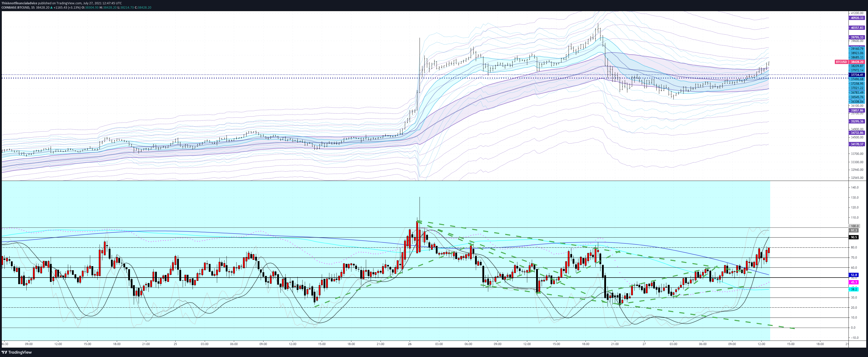This screenshot has width=868, height=357.
Task: Select the purple 35295.36 price label
Action: coord(857,121)
